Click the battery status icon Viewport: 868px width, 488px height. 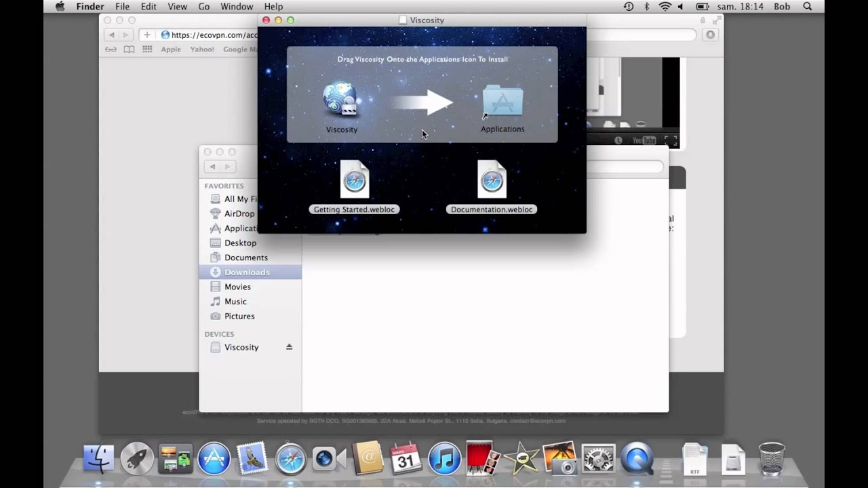pos(703,7)
